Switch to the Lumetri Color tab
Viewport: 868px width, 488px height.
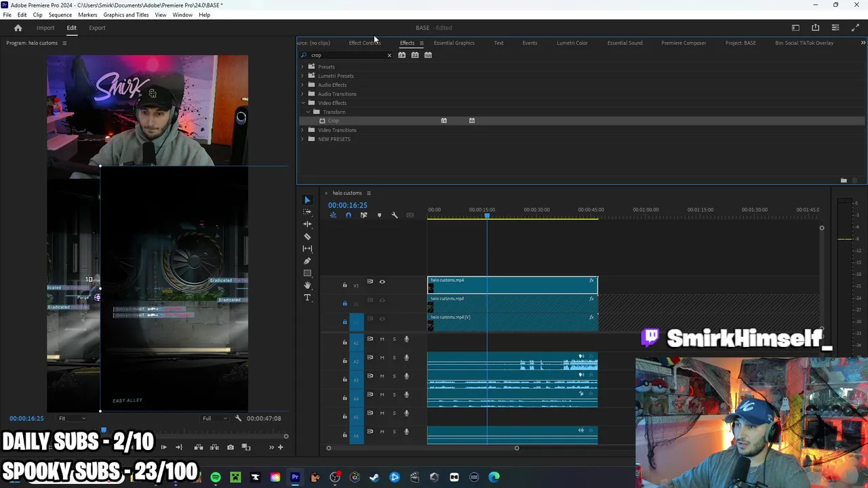tap(572, 43)
